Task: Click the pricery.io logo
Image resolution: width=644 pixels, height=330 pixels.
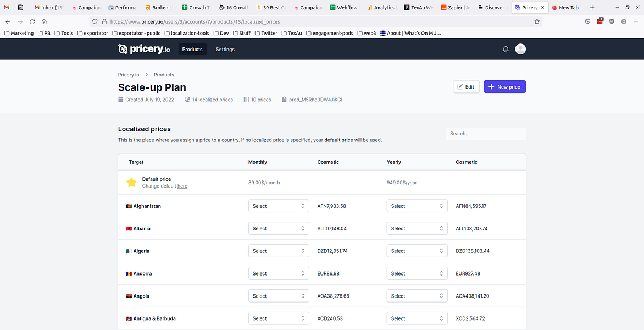Action: (144, 50)
